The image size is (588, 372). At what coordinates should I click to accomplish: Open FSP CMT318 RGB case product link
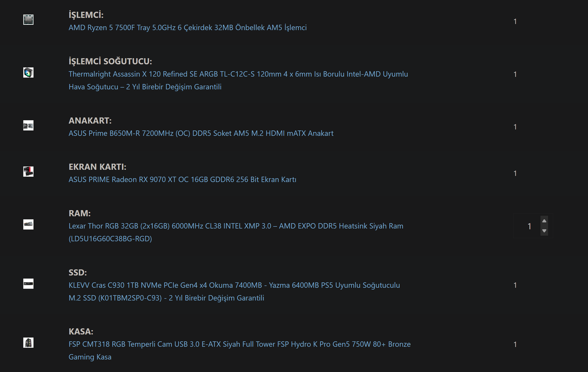pyautogui.click(x=240, y=350)
